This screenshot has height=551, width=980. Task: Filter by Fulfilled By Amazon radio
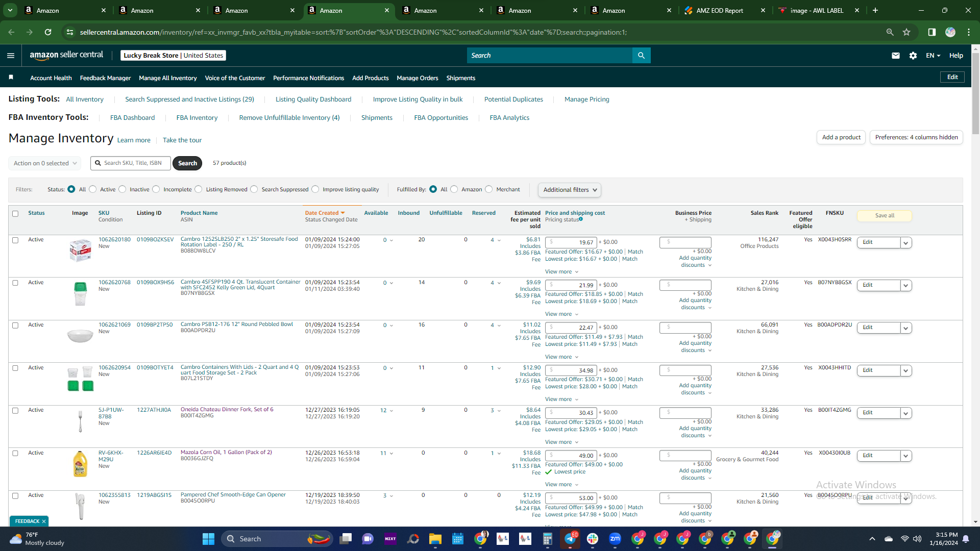point(454,189)
